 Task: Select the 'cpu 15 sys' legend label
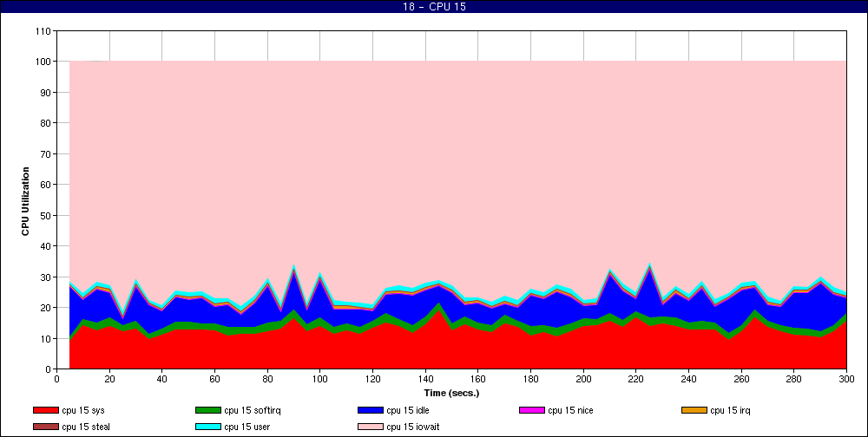[83, 410]
